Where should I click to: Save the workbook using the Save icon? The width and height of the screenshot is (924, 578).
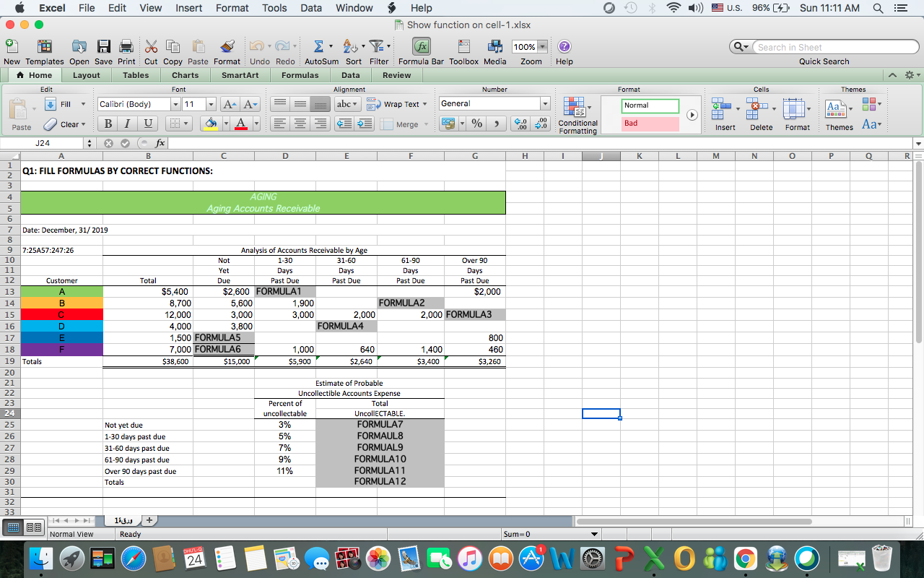[103, 46]
